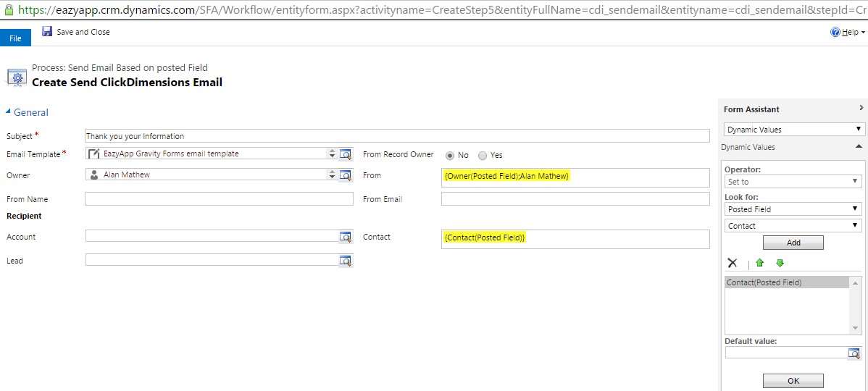Open Account lookup icon

tap(346, 237)
